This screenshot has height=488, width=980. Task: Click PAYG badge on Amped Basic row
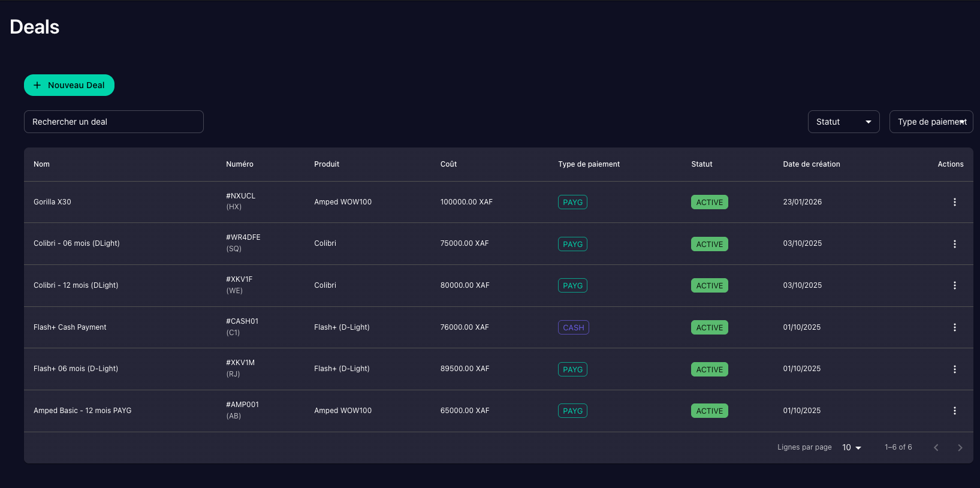click(x=572, y=411)
